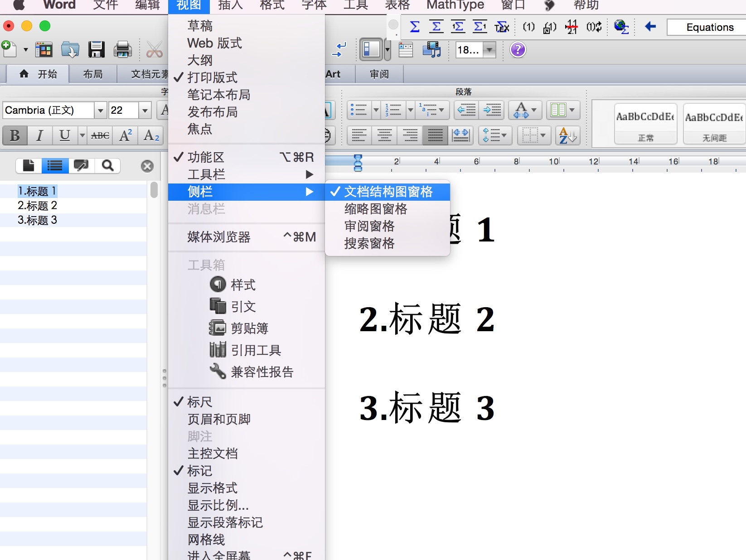Open search pane magnifier in sidebar
The height and width of the screenshot is (560, 746).
coord(107,166)
